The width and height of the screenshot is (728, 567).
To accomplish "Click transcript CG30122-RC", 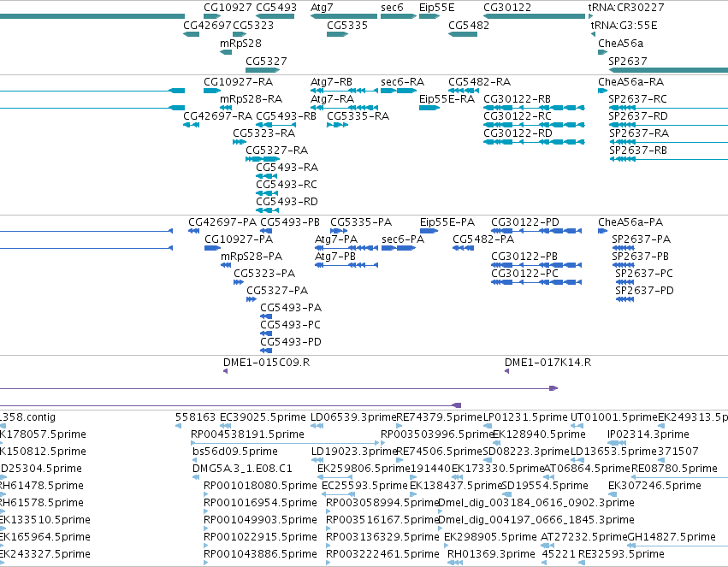I will point(518,116).
